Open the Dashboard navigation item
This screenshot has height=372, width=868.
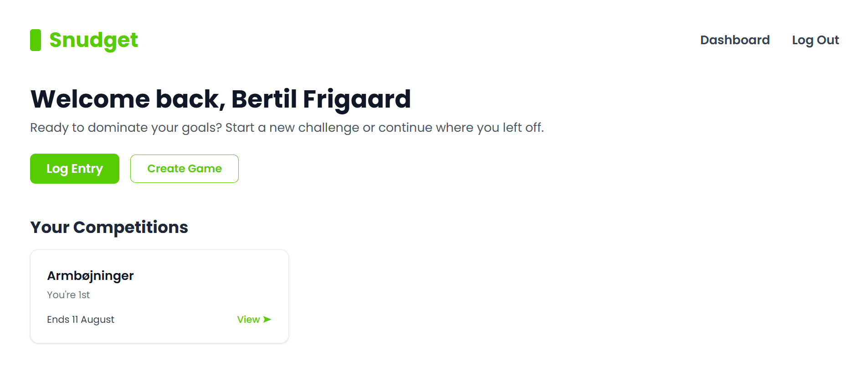734,40
